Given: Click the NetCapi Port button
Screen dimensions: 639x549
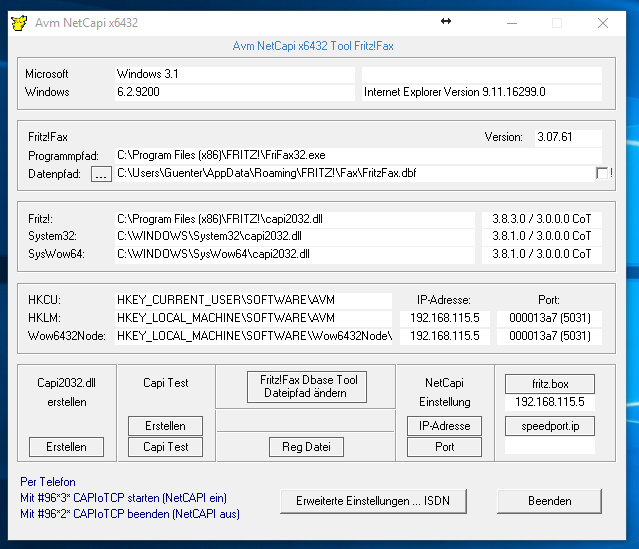Looking at the screenshot, I should tap(444, 447).
